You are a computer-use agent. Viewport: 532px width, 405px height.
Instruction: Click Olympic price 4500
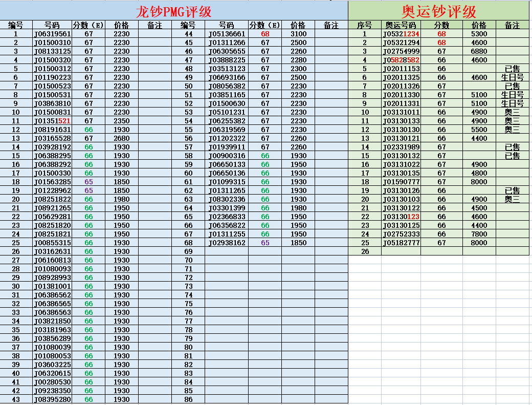point(479,208)
